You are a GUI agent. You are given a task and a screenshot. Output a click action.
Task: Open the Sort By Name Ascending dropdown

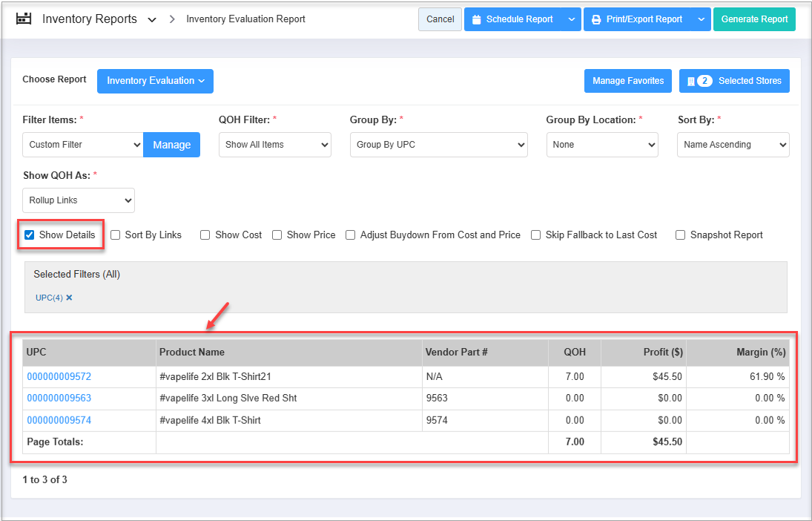point(733,145)
